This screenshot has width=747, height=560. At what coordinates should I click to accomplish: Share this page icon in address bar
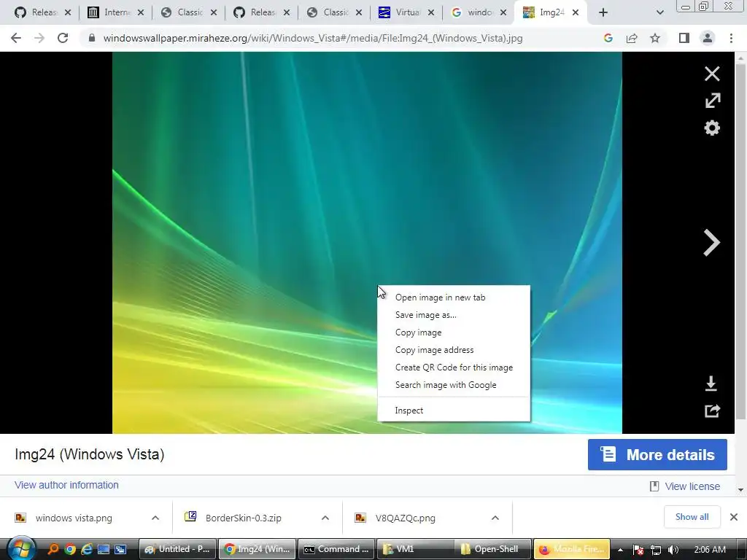point(632,38)
